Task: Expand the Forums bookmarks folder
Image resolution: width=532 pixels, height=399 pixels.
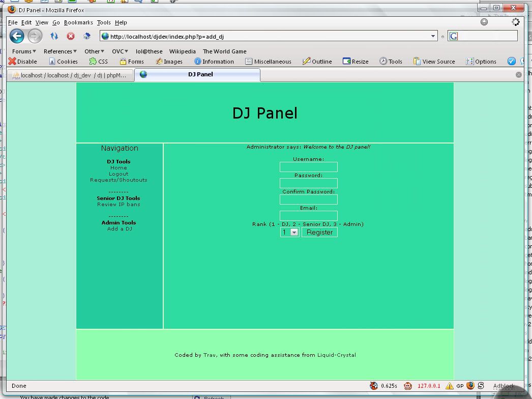Action: tap(24, 51)
